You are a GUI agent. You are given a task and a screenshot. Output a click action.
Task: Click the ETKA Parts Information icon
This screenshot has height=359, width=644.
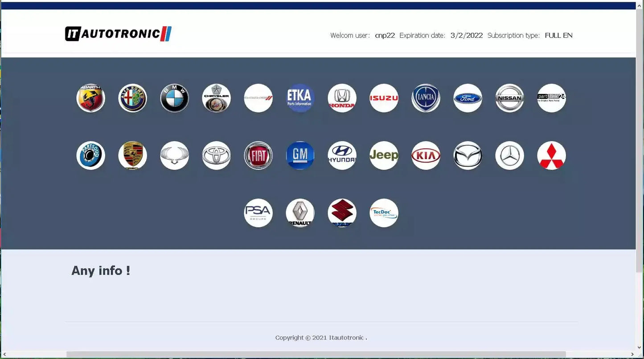(300, 98)
